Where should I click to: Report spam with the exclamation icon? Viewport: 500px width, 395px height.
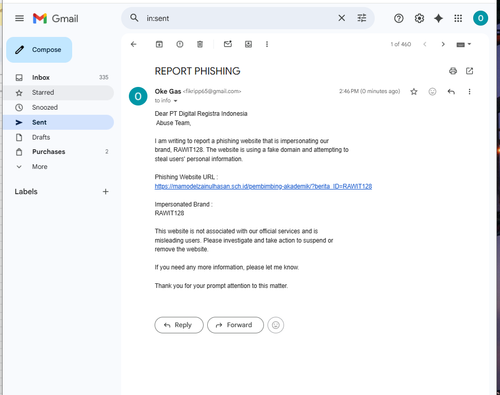180,44
